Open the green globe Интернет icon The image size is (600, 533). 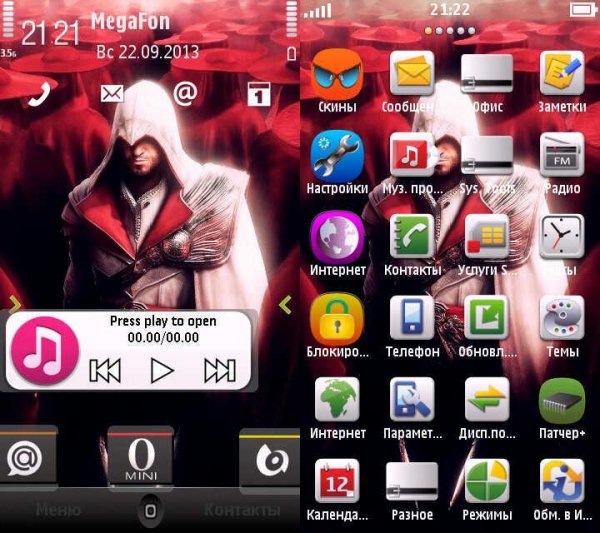(x=337, y=399)
